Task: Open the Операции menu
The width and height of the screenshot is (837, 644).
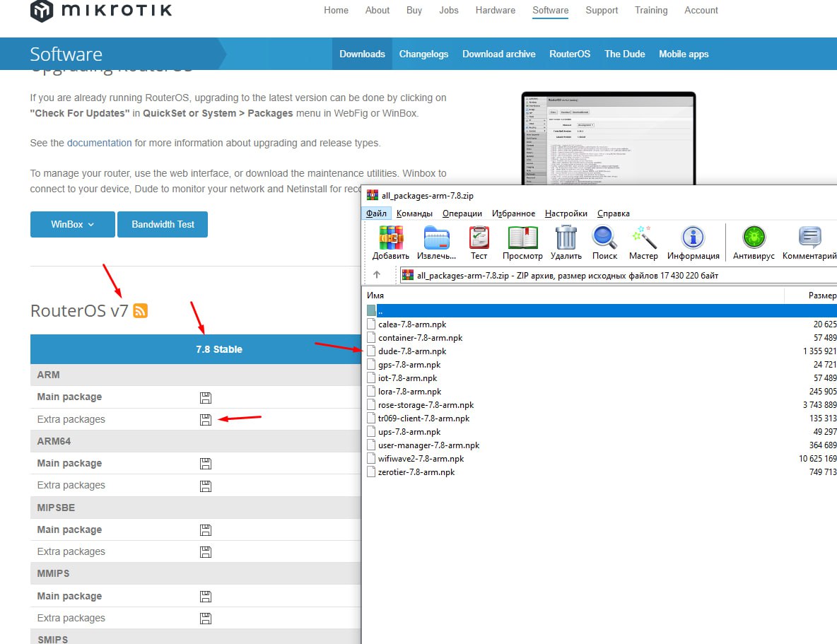Action: pos(462,213)
